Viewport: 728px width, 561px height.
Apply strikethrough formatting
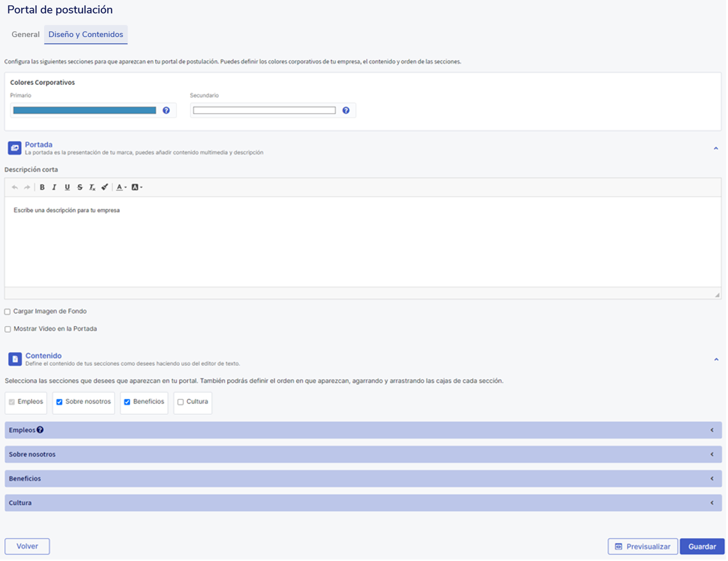pos(80,188)
